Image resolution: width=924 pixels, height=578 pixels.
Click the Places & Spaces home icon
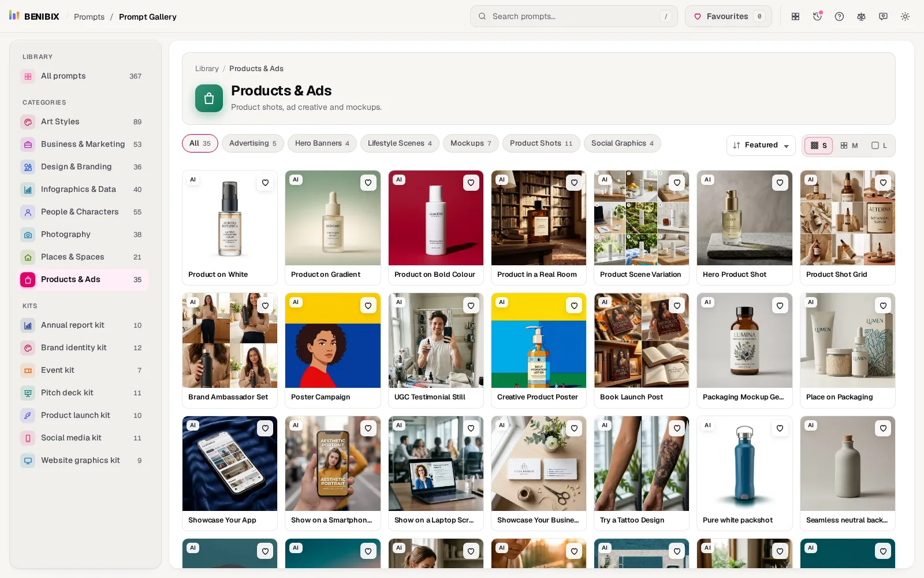point(28,257)
